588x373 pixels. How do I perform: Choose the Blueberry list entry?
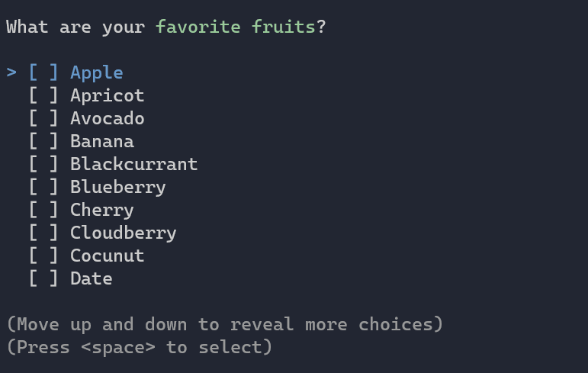point(117,188)
